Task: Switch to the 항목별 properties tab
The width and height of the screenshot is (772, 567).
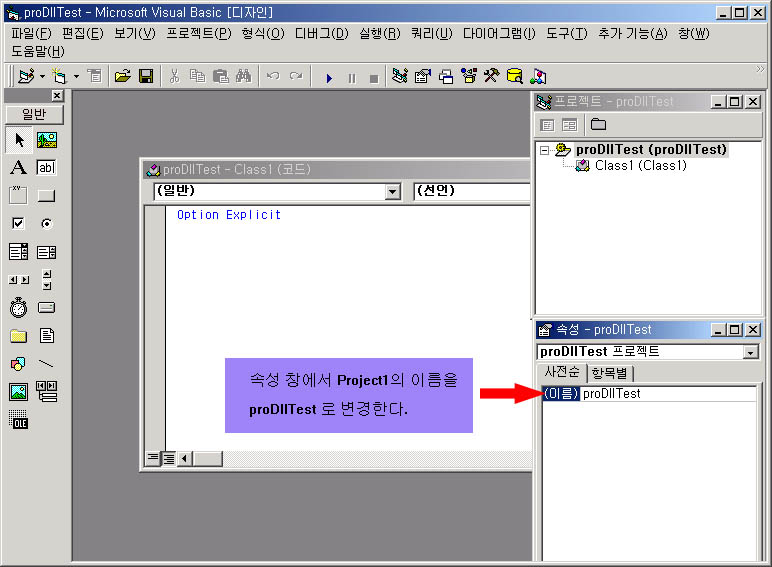Action: click(610, 373)
